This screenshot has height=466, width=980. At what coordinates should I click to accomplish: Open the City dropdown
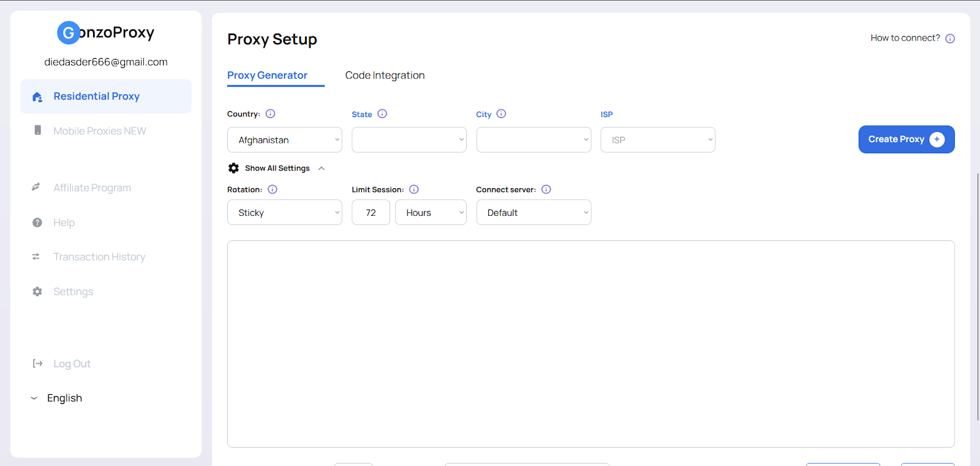[x=533, y=140]
